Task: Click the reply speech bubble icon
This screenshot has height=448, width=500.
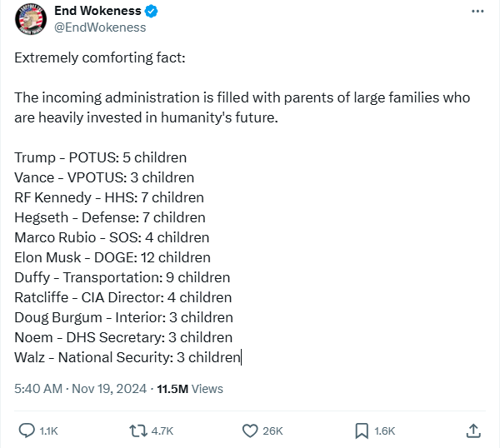Action: click(26, 430)
